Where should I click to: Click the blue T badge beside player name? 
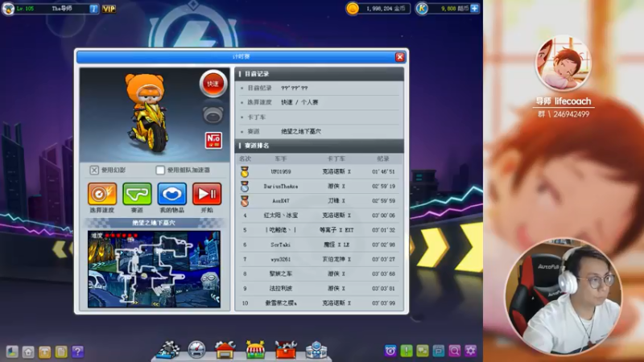coord(93,9)
